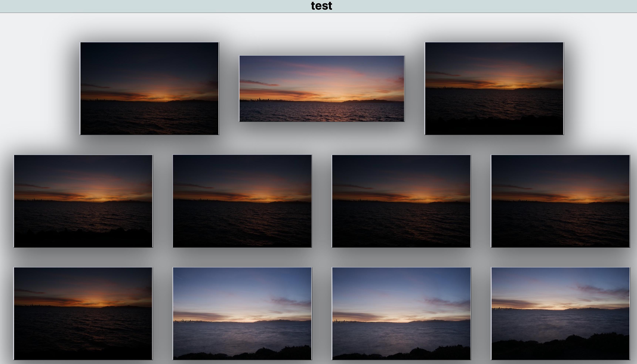Open the darkest sunset photo beside the panorama
Screen dimensions: 637x364
click(x=149, y=88)
